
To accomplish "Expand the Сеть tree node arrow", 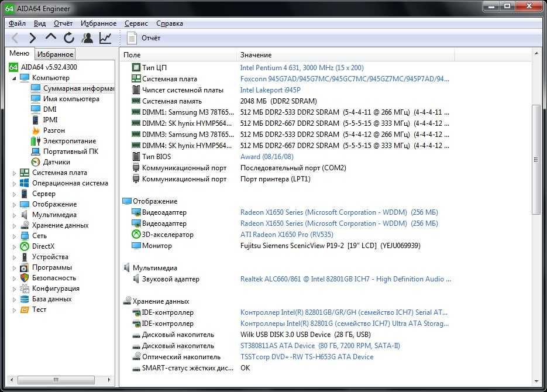I will (x=14, y=236).
